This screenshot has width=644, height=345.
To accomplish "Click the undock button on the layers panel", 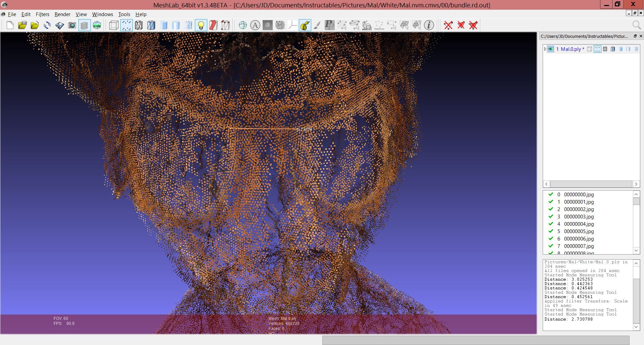I will pos(635,36).
